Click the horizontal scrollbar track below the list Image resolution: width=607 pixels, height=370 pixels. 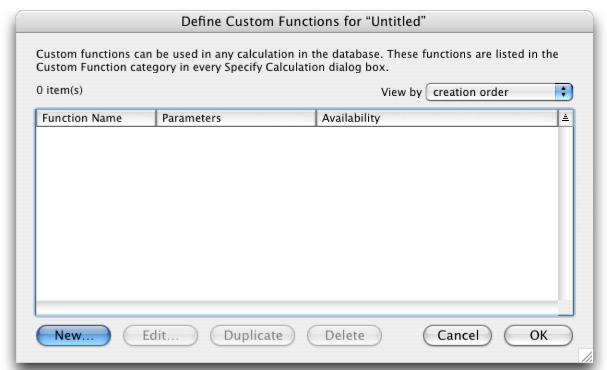[x=297, y=308]
